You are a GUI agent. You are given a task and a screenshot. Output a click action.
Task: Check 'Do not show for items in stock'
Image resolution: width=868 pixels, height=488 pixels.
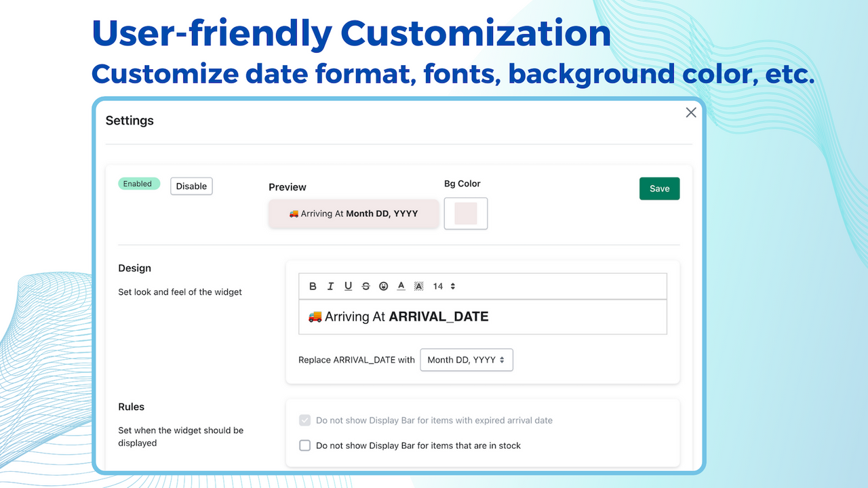[x=305, y=445]
